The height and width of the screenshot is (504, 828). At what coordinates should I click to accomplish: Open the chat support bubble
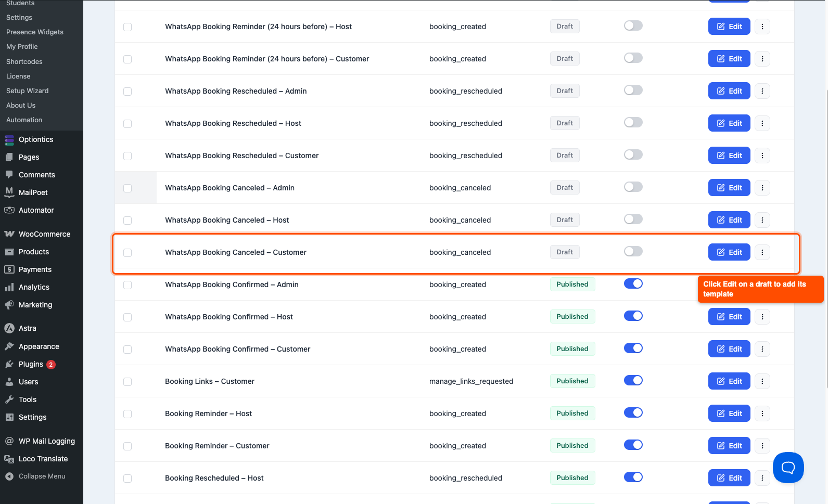click(788, 468)
